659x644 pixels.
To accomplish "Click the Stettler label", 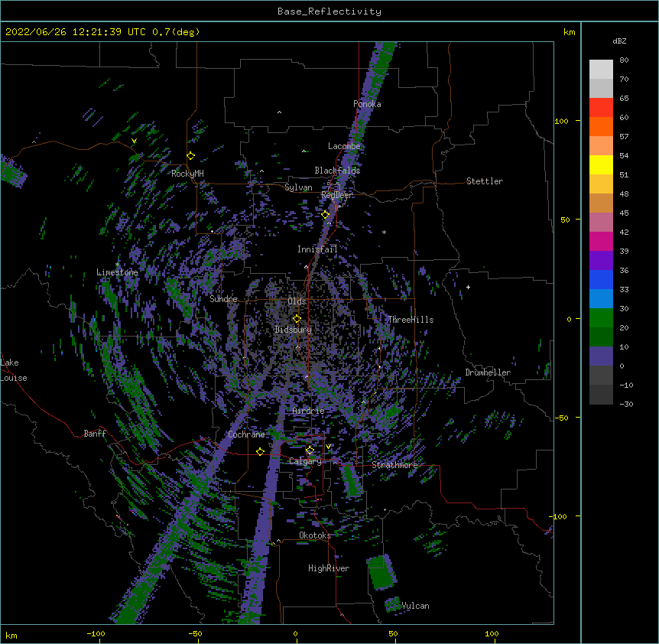I will pos(485,181).
